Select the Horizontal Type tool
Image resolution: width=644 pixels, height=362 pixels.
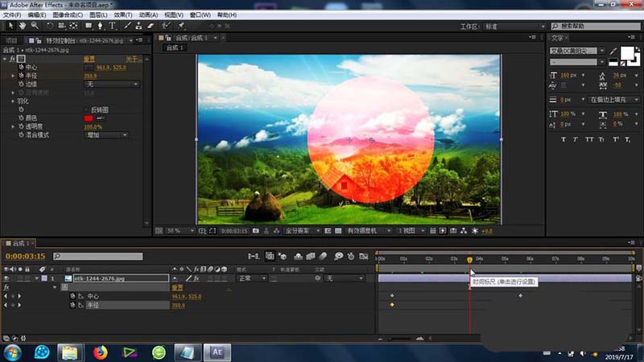click(114, 26)
